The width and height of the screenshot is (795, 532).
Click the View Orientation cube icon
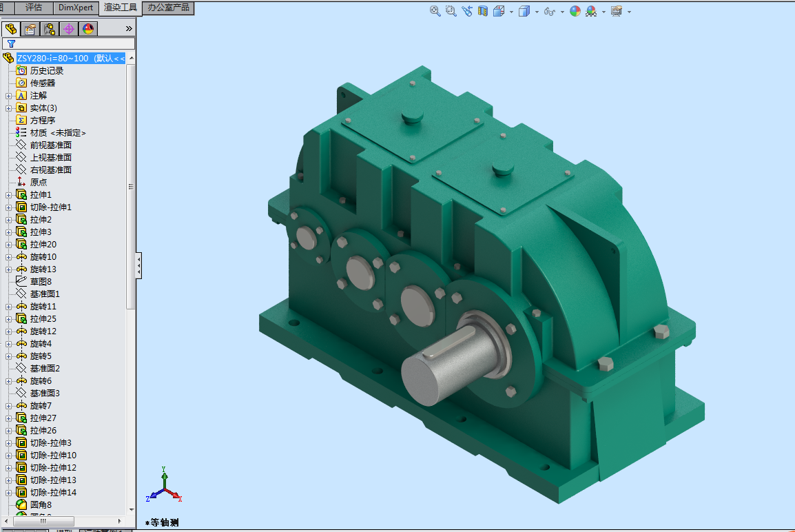[x=499, y=11]
